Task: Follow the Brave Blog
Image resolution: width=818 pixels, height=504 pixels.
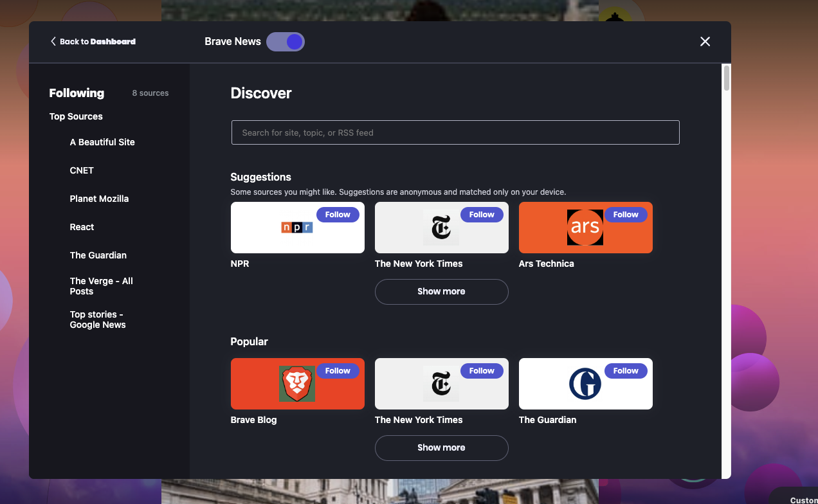Action: [338, 371]
